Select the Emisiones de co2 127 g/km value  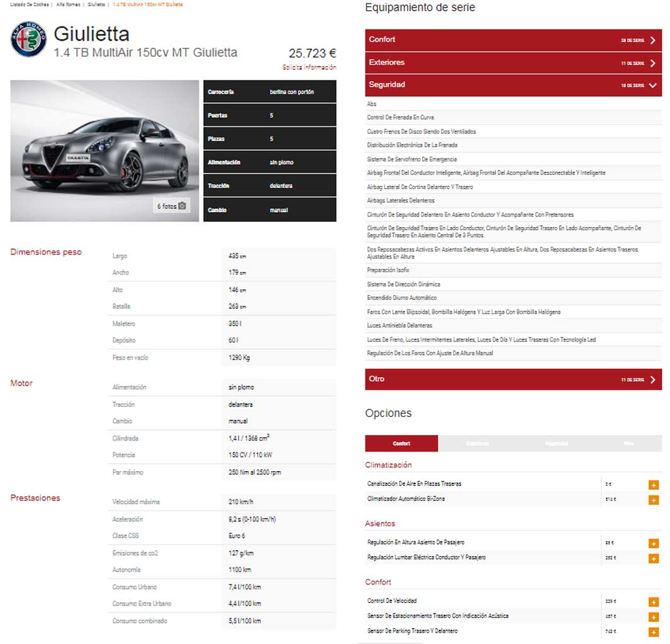coord(240,553)
